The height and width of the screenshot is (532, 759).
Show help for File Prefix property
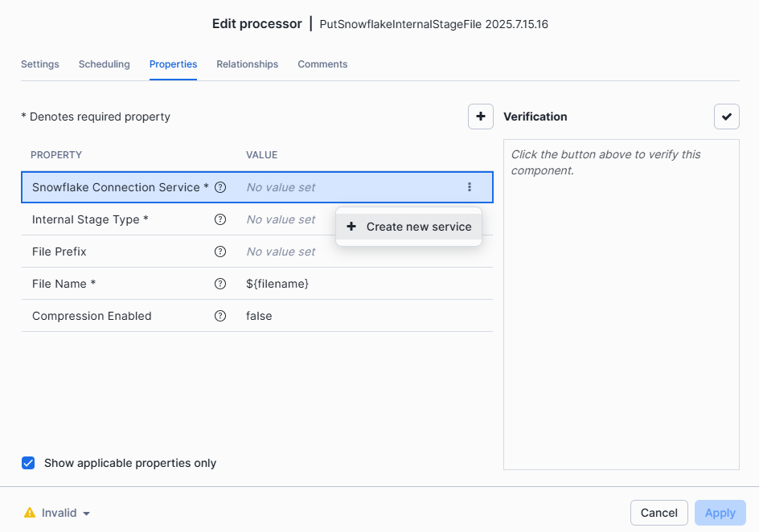click(220, 252)
